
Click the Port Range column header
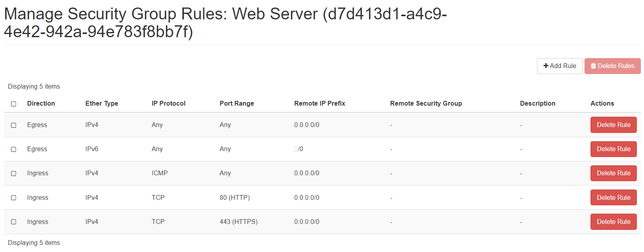[x=237, y=103]
